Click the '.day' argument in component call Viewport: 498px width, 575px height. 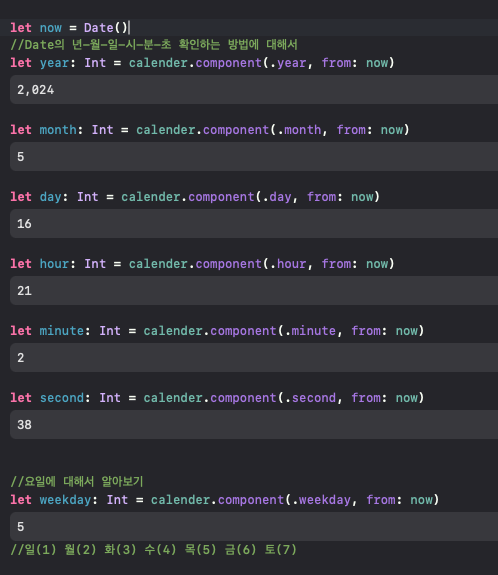pos(277,197)
